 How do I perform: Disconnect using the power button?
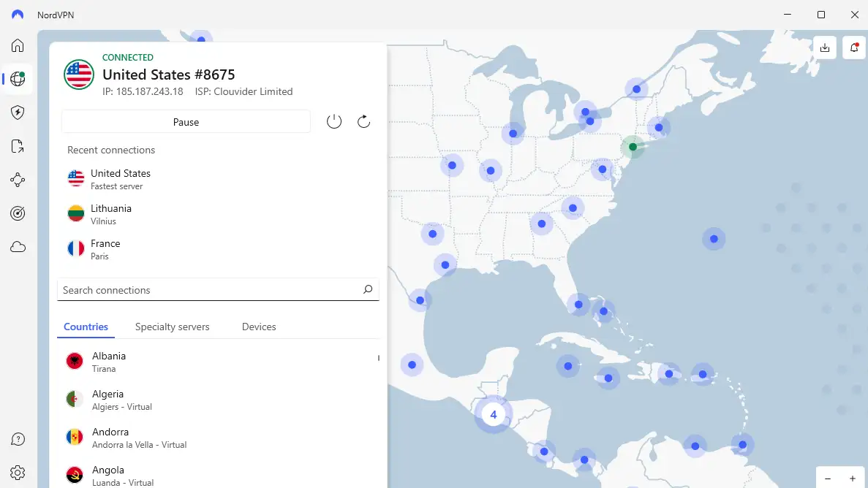[x=334, y=121]
